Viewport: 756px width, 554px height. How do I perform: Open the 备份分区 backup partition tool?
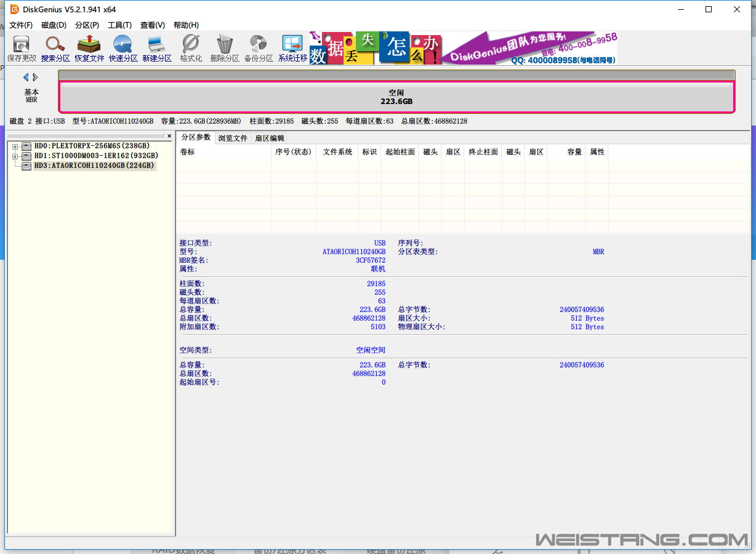(259, 49)
